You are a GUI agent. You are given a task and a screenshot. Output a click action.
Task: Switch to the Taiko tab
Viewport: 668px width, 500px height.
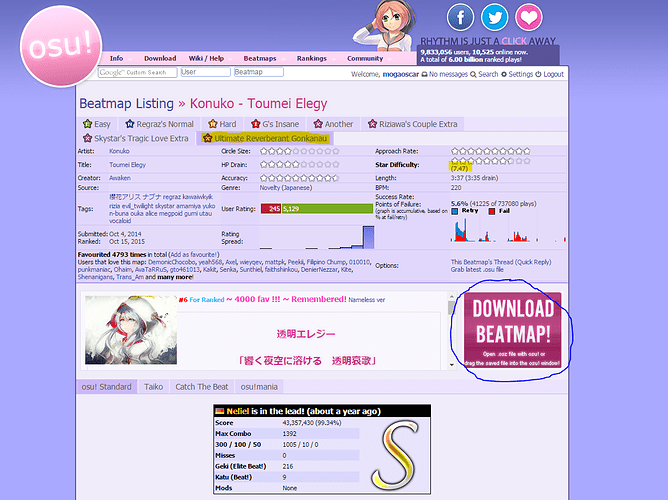(x=153, y=387)
